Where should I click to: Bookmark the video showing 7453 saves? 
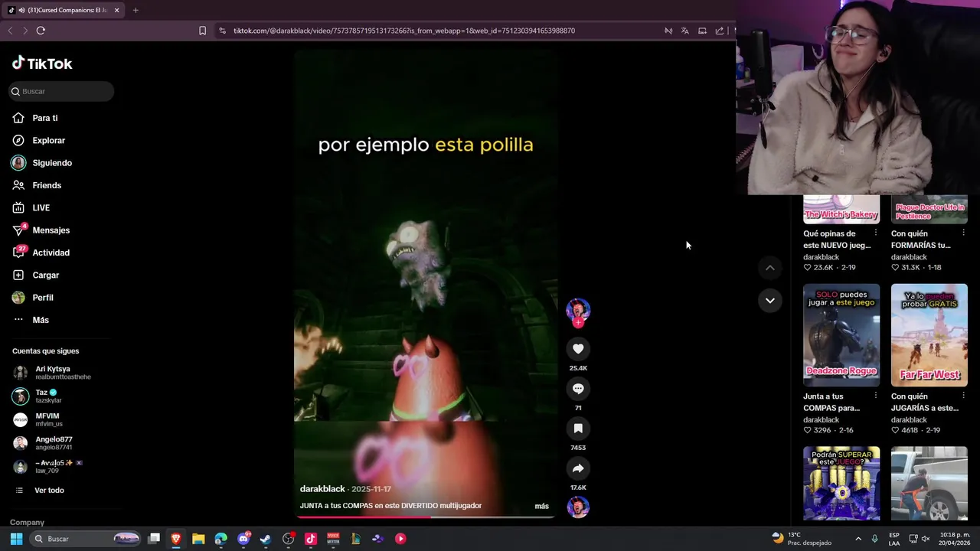click(x=578, y=429)
